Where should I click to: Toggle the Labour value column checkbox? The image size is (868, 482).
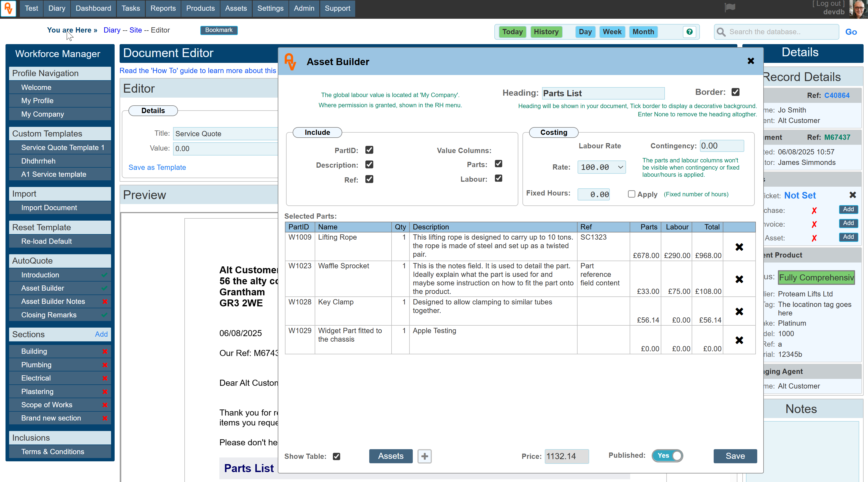pos(498,178)
